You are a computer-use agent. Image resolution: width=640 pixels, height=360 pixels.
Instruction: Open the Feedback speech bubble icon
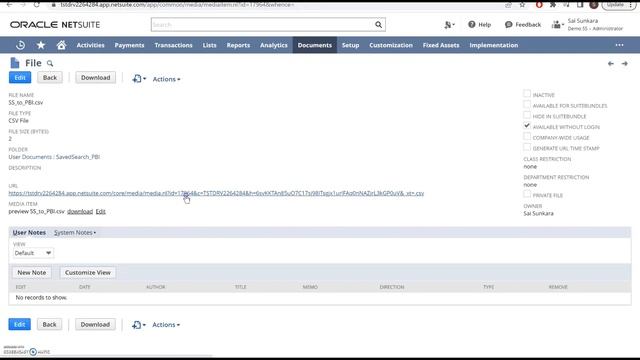pyautogui.click(x=508, y=24)
